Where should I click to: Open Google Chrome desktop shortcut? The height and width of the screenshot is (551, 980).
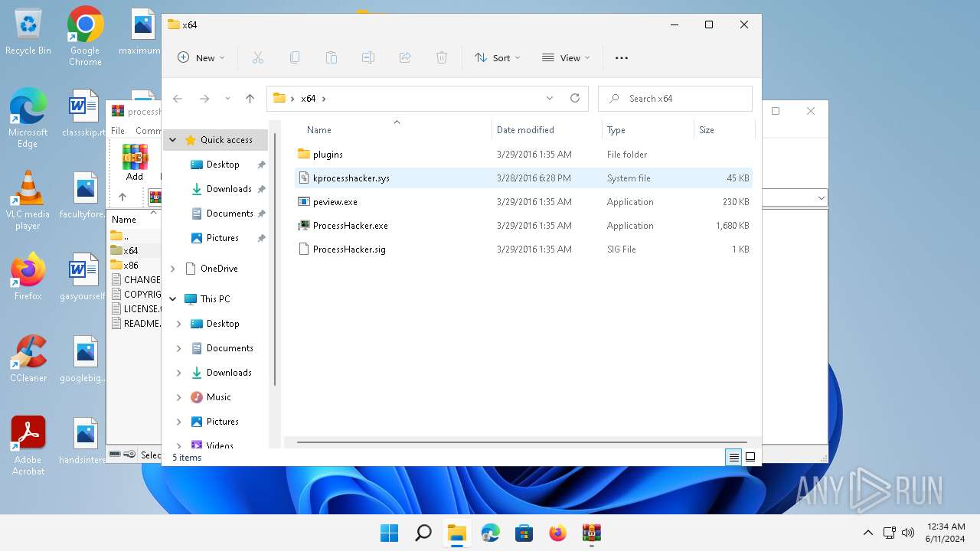85,36
